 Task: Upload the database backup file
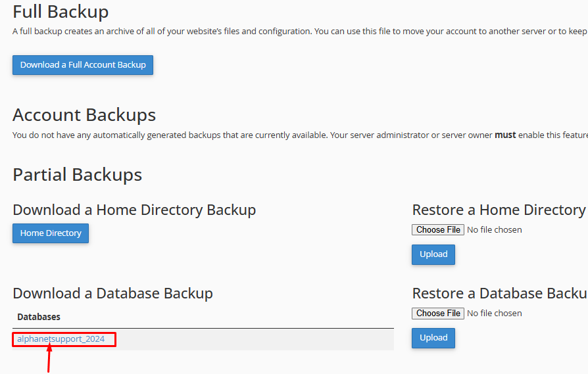(433, 338)
